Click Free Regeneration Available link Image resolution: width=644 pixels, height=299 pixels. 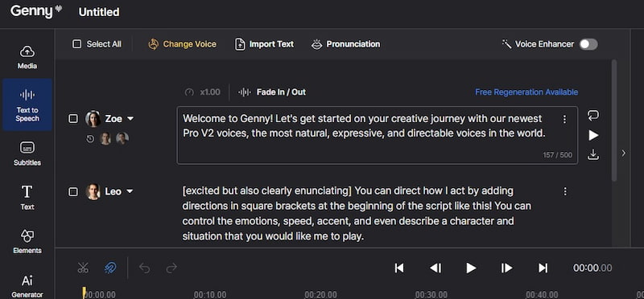pyautogui.click(x=526, y=92)
